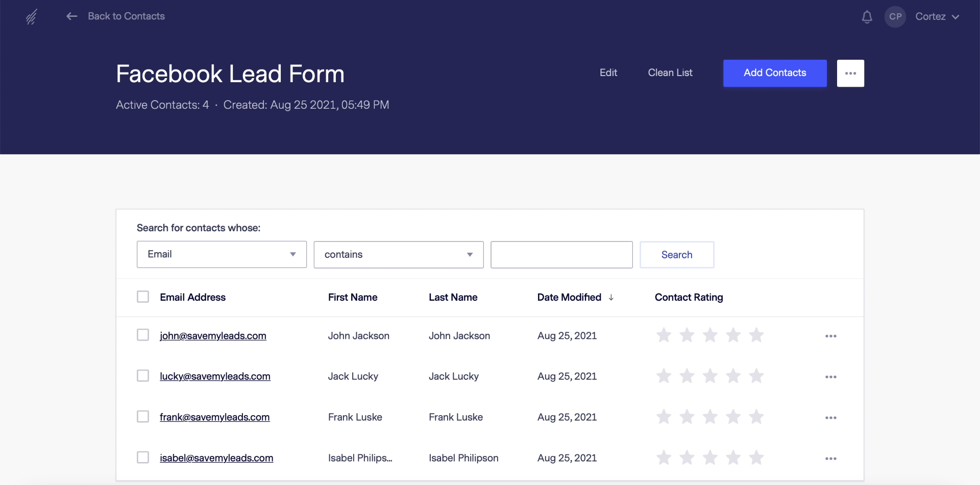Click the Add Contacts button

tap(775, 73)
